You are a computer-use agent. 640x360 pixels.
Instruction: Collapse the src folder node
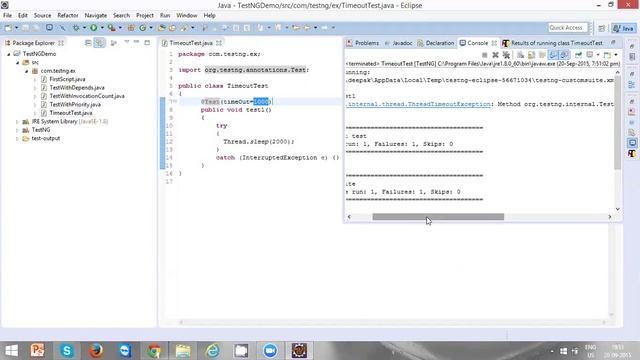(18, 62)
